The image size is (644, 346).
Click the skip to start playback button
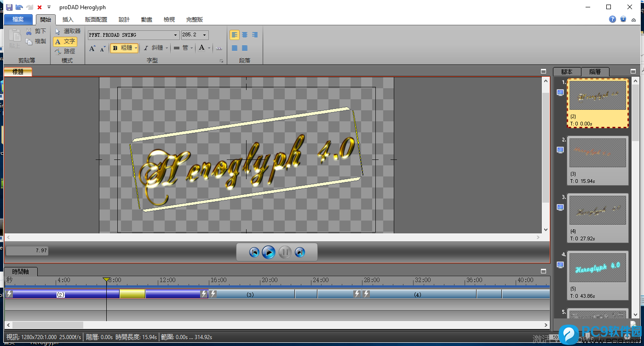tap(254, 252)
